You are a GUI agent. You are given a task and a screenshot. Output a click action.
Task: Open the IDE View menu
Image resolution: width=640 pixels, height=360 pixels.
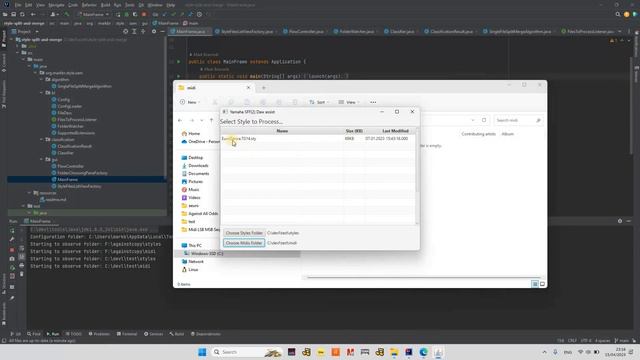[40, 5]
